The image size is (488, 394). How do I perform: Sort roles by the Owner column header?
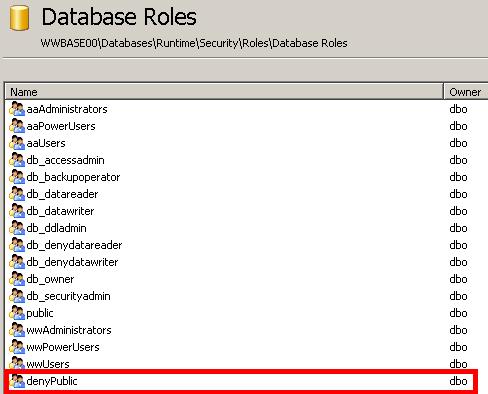pos(466,92)
